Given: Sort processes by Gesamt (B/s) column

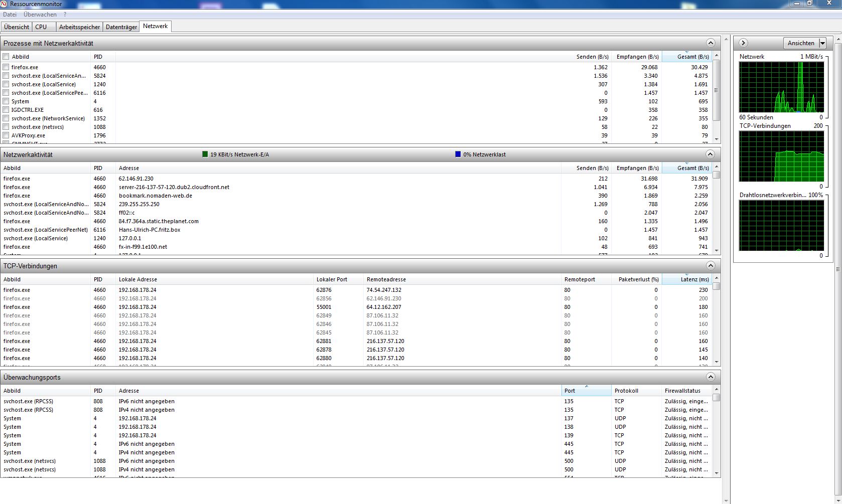Looking at the screenshot, I should [687, 57].
